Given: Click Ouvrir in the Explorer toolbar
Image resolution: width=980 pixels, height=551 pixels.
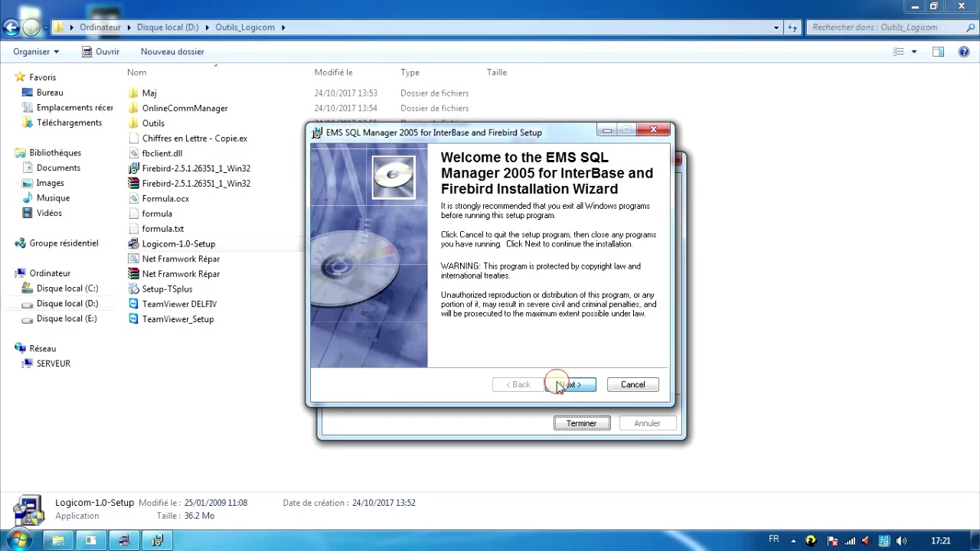Looking at the screenshot, I should [x=100, y=51].
